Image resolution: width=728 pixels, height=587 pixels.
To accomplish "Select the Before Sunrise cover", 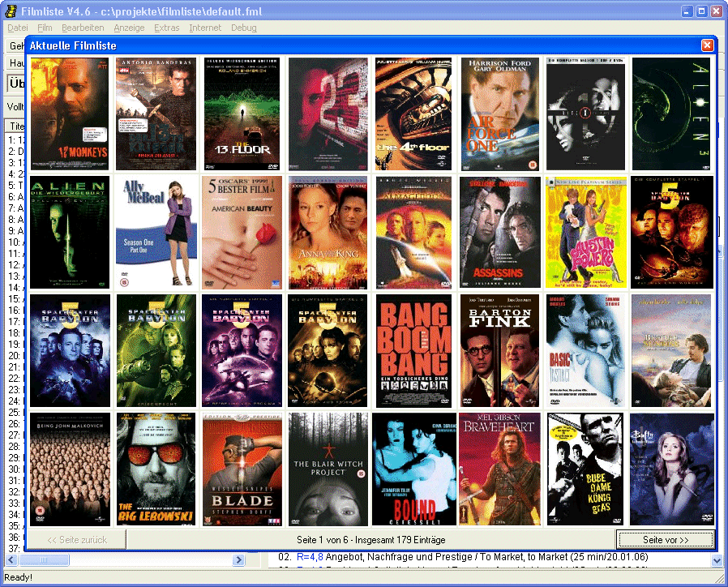I will click(672, 350).
